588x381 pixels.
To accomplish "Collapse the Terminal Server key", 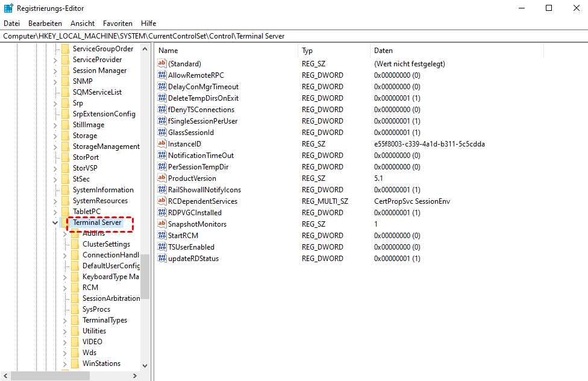I will [x=55, y=223].
